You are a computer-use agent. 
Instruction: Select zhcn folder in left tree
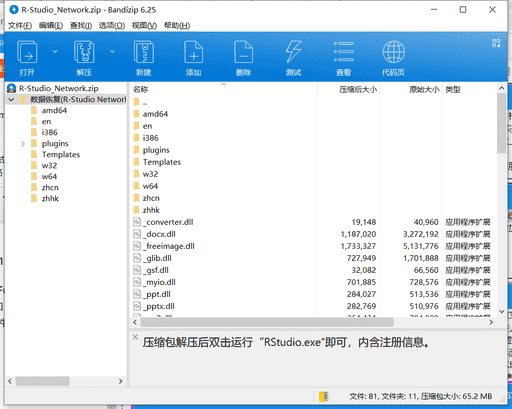[x=50, y=187]
